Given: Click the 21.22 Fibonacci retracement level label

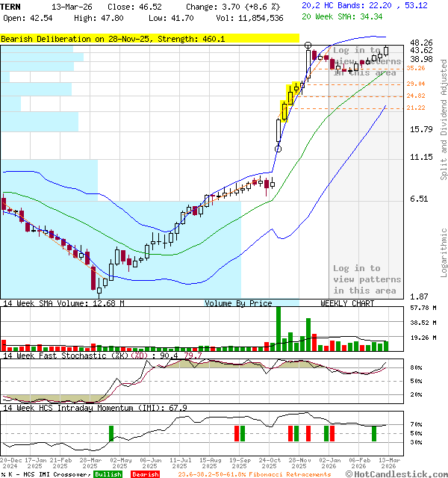Looking at the screenshot, I should (x=416, y=108).
